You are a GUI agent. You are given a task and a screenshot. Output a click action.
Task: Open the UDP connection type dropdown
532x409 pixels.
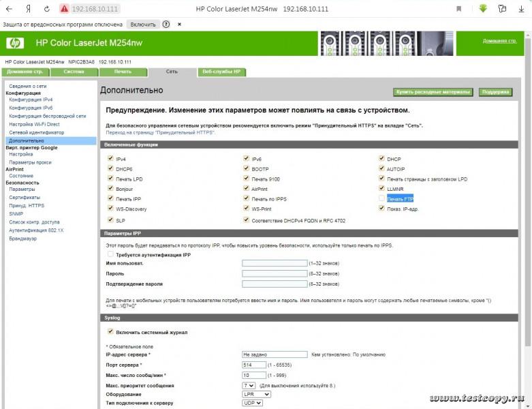tap(253, 403)
